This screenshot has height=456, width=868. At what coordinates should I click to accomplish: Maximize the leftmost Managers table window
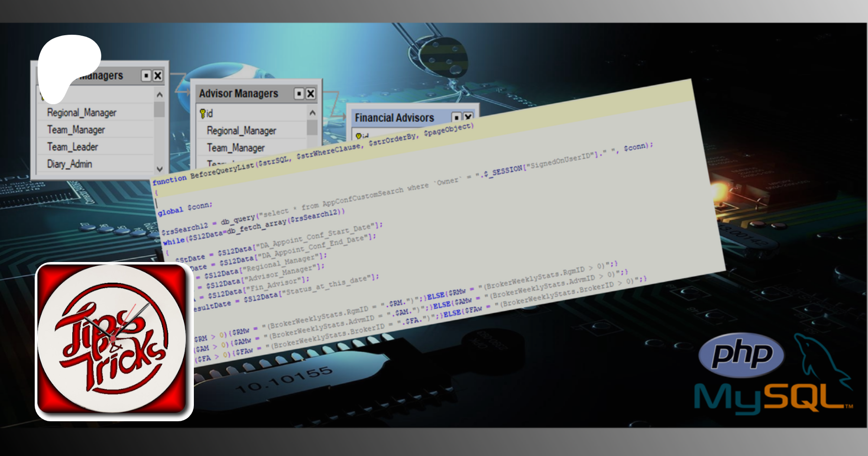click(x=146, y=76)
